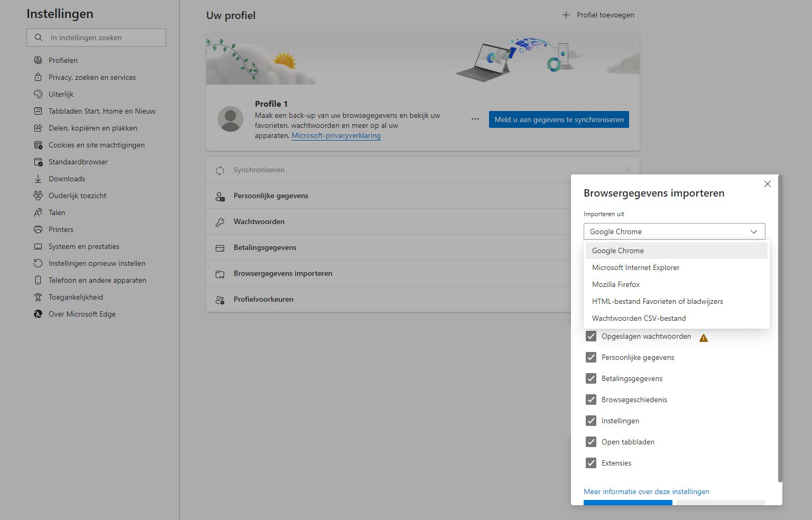Uncheck the Extensies checkbox
Screen dimensions: 812x520
pyautogui.click(x=591, y=463)
